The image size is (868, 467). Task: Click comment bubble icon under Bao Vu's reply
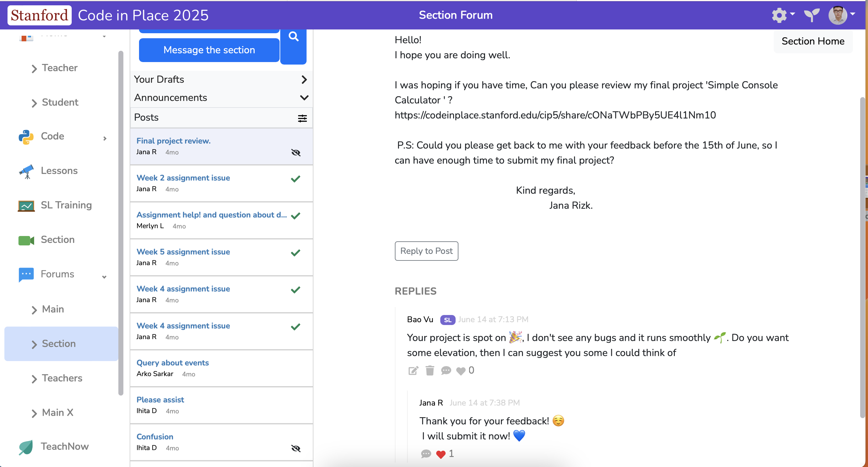click(446, 370)
